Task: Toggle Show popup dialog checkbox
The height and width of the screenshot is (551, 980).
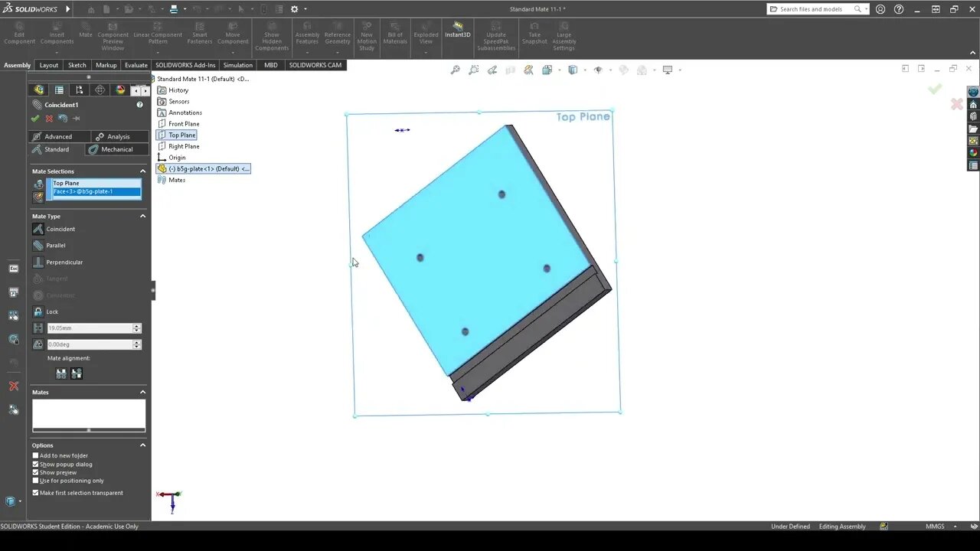Action: point(35,464)
